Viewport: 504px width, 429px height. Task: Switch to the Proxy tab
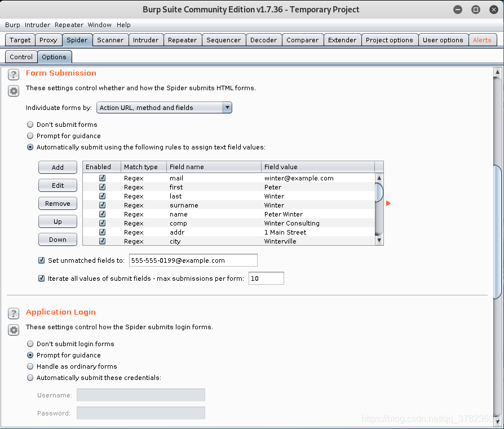48,40
